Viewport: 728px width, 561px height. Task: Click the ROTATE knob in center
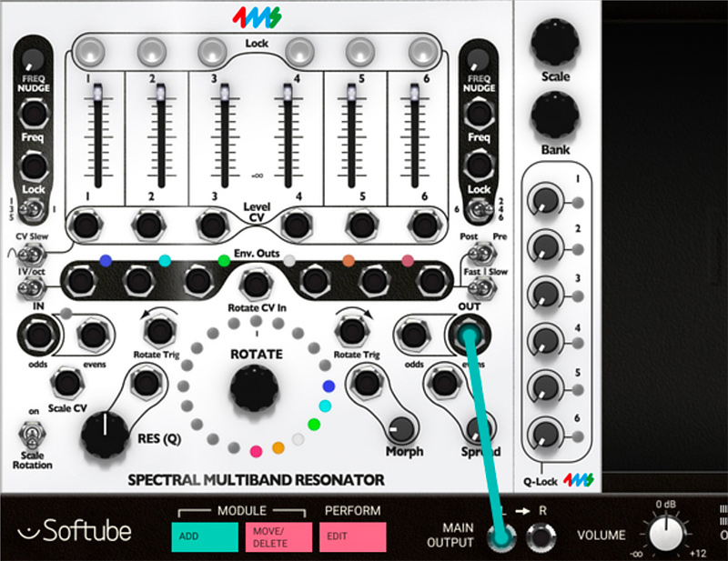pyautogui.click(x=256, y=388)
